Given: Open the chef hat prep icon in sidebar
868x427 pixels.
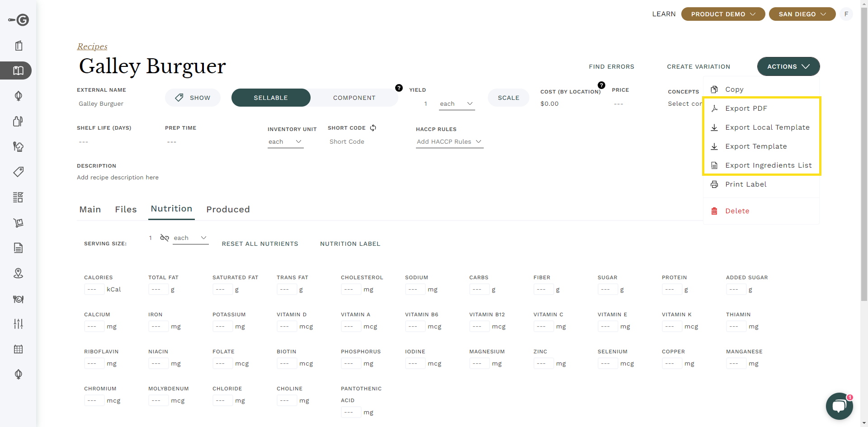Looking at the screenshot, I should [18, 146].
